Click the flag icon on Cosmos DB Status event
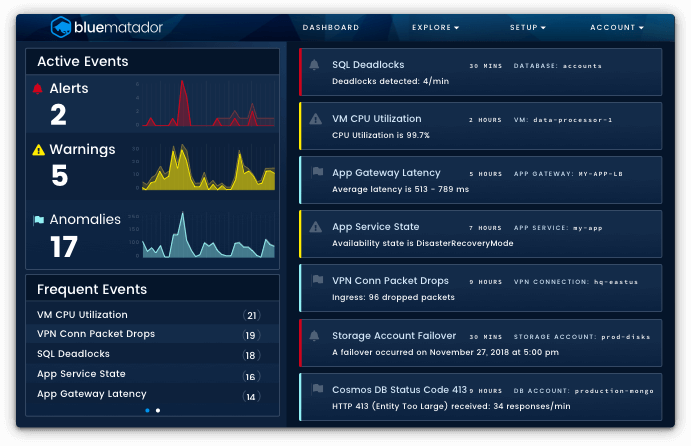Image resolution: width=691 pixels, height=446 pixels. pyautogui.click(x=317, y=389)
